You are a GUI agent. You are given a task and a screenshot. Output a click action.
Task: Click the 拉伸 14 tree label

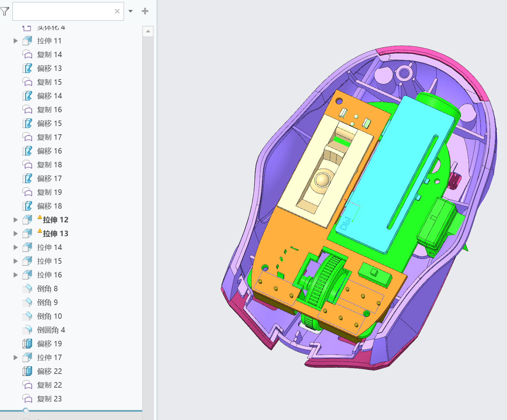(x=50, y=247)
